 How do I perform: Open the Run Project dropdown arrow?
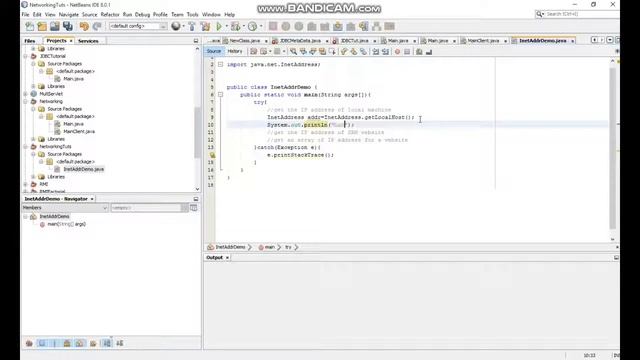pyautogui.click(x=227, y=27)
